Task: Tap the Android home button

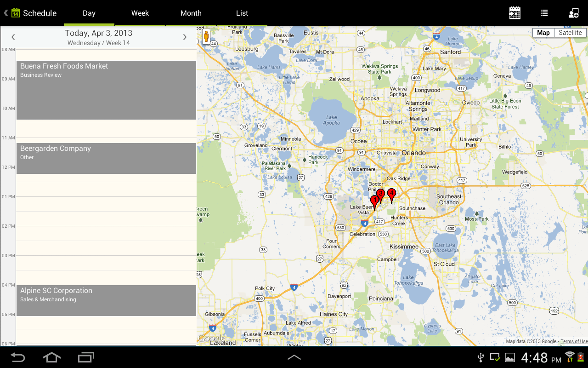Action: coord(51,357)
